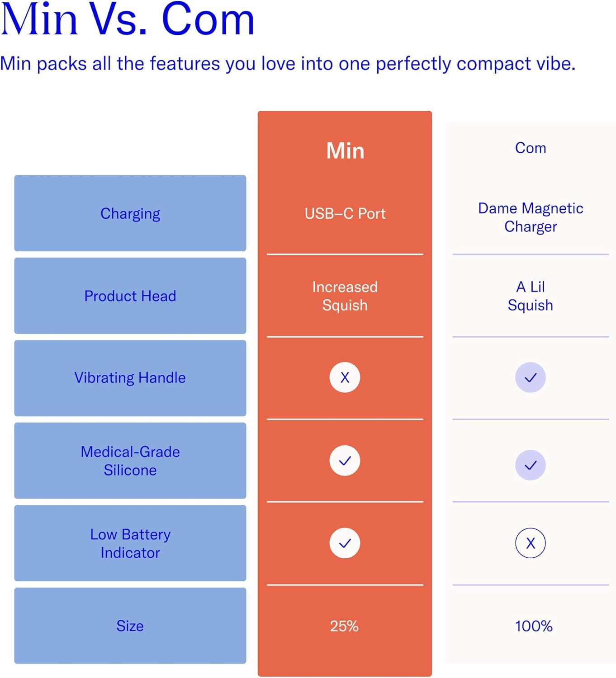Image resolution: width=616 pixels, height=678 pixels.
Task: Click the 25% size value
Action: click(x=344, y=626)
